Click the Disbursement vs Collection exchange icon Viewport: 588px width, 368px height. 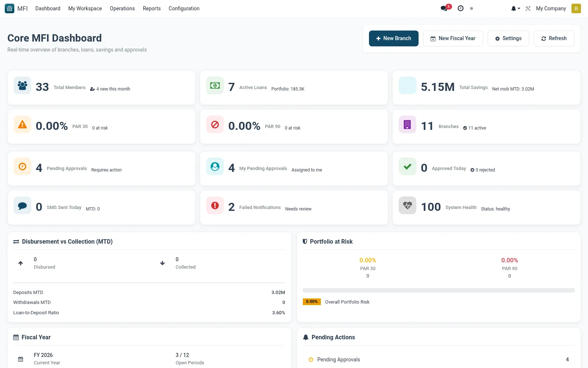16,242
